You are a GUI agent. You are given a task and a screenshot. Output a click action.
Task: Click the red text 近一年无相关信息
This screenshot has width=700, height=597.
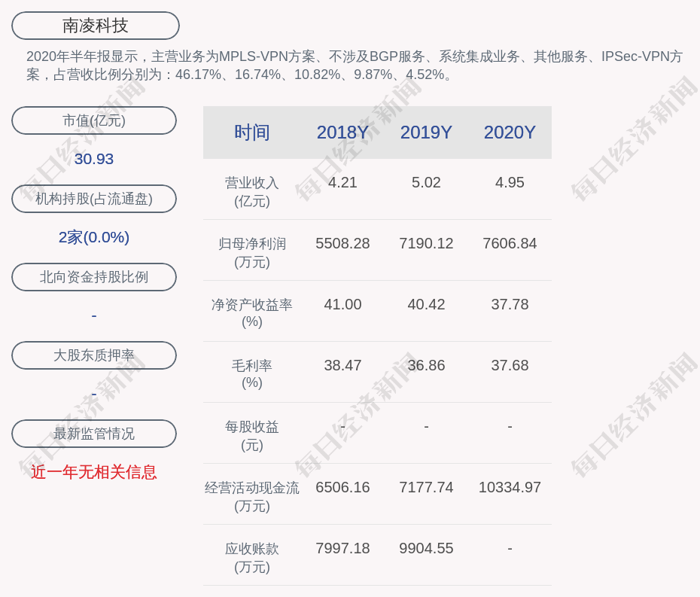pos(94,472)
